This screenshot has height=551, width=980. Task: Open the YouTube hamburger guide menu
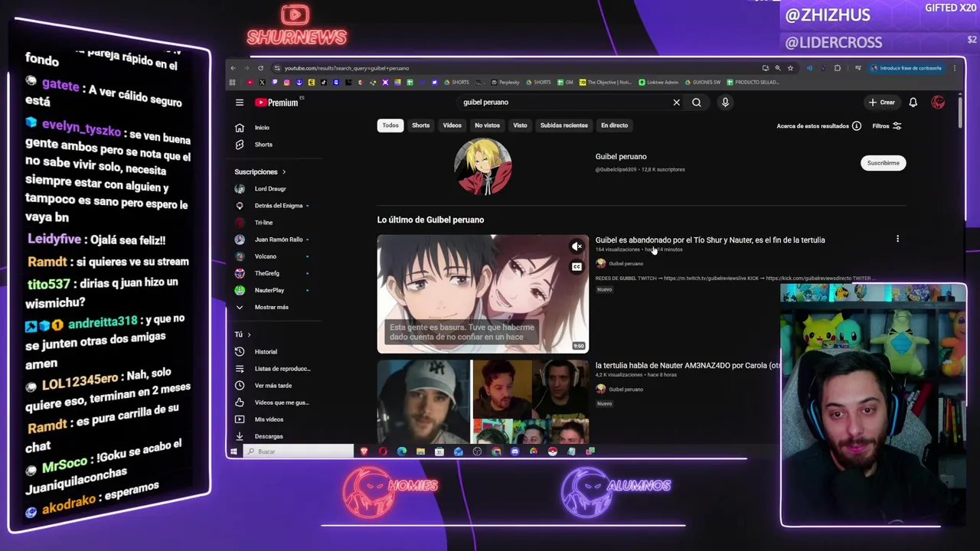point(240,103)
